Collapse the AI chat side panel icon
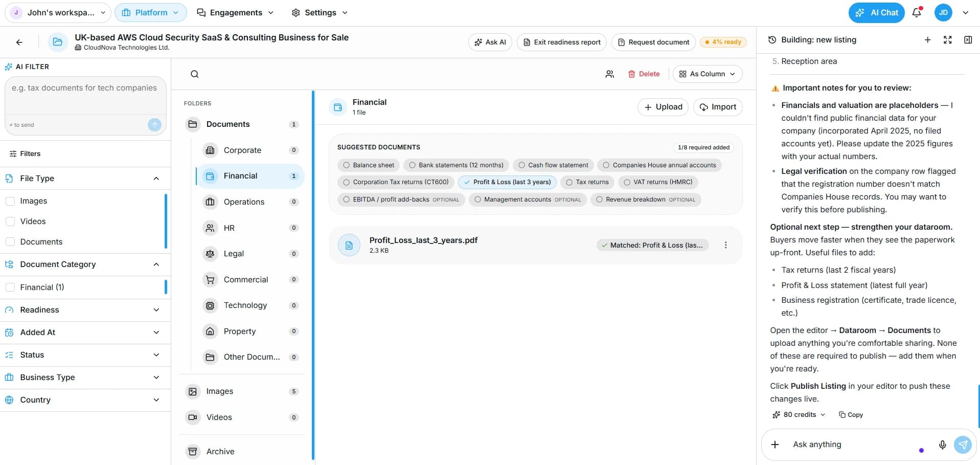This screenshot has width=980, height=465. (x=968, y=40)
